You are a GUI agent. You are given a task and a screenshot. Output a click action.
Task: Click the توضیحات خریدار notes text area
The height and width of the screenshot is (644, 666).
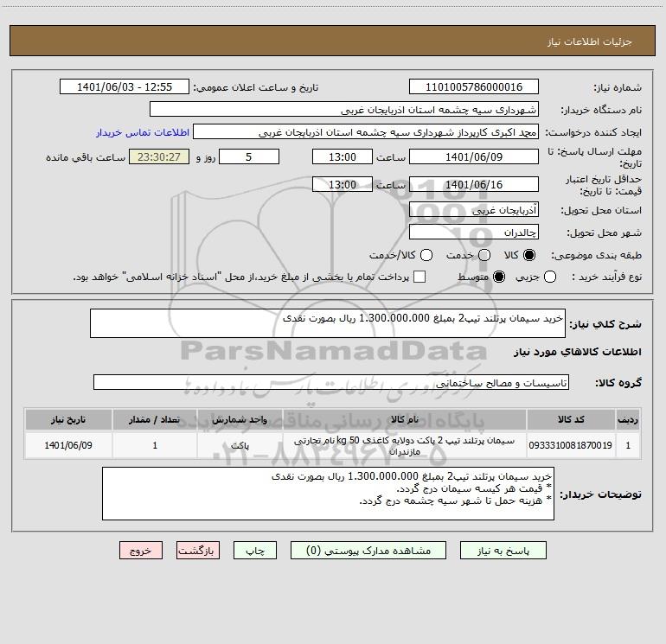coord(328,494)
